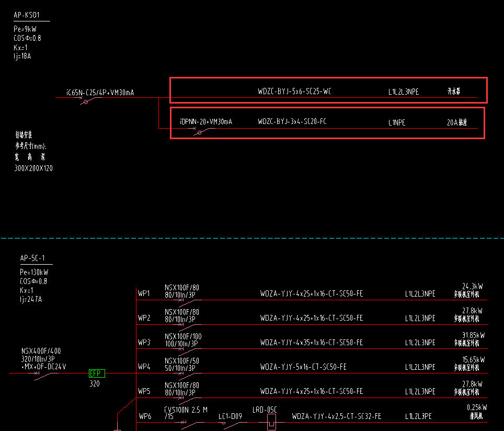Click the 0.25kW load value
This screenshot has height=431, width=504.
point(477,407)
